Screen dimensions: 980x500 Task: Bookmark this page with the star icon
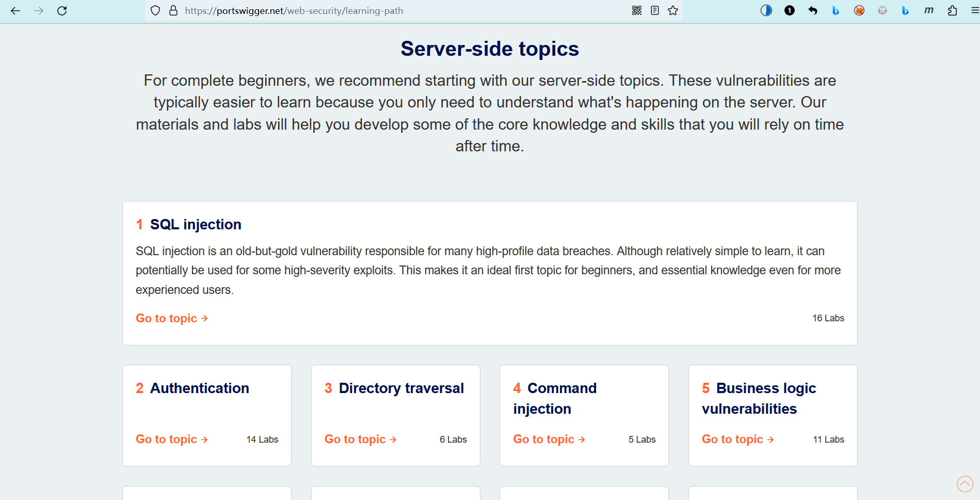pyautogui.click(x=673, y=10)
